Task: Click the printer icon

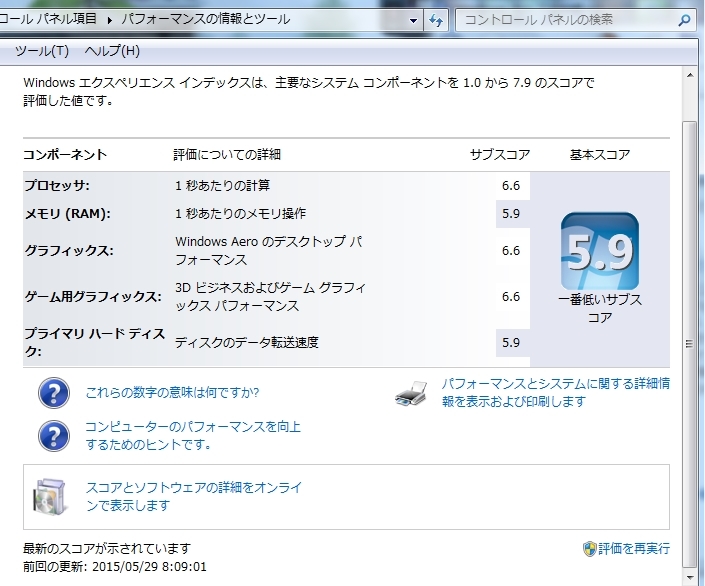Action: tap(412, 394)
